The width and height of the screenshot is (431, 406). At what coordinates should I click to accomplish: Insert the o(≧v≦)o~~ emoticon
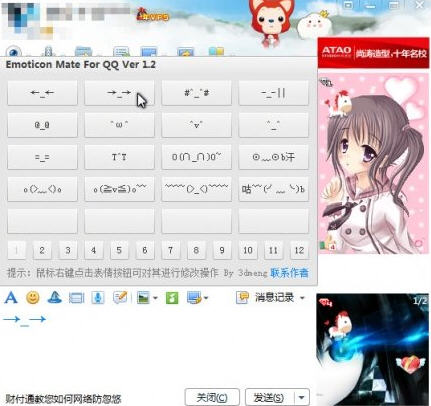coord(119,189)
